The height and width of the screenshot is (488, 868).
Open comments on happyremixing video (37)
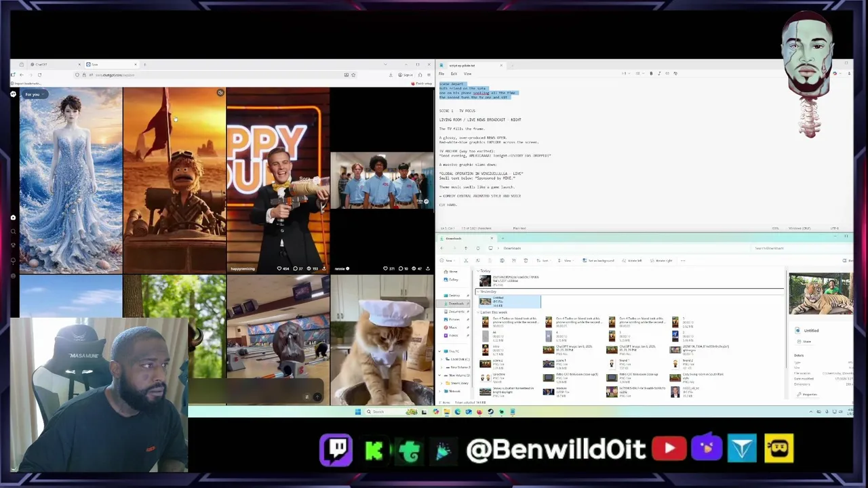click(x=298, y=268)
